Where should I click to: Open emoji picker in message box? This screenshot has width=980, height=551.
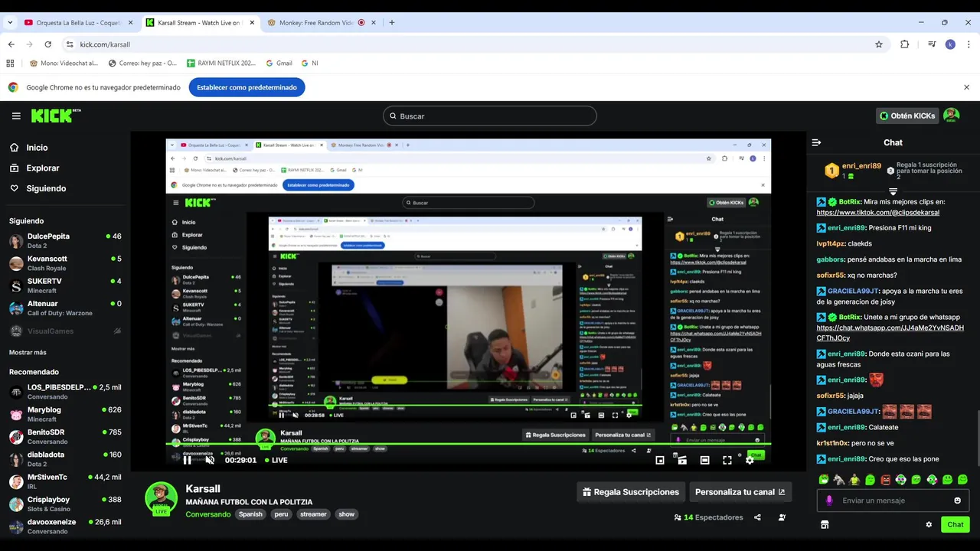pos(957,500)
